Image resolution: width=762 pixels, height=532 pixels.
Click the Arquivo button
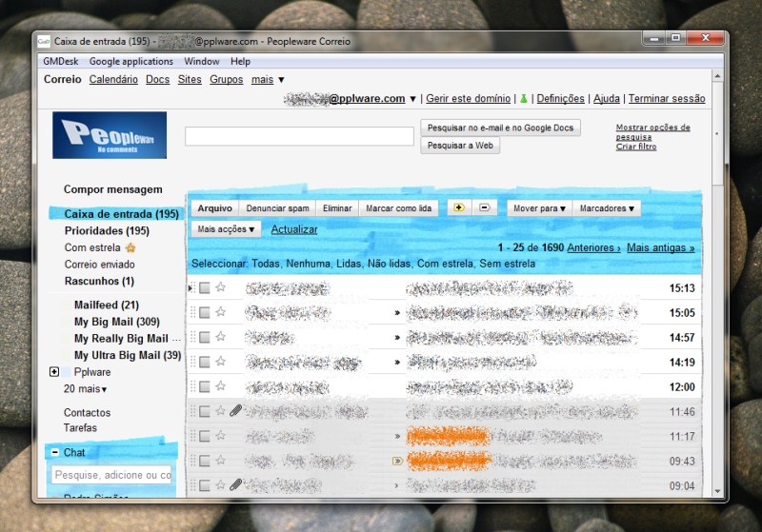pos(215,208)
